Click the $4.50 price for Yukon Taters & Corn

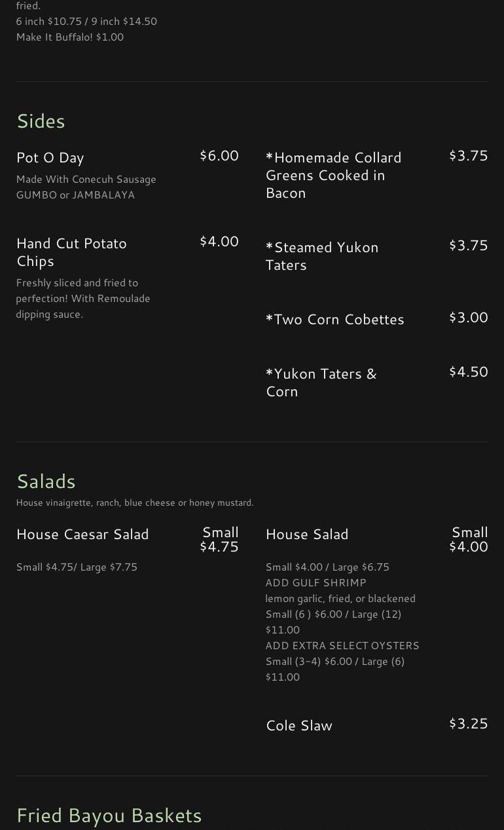click(x=468, y=372)
